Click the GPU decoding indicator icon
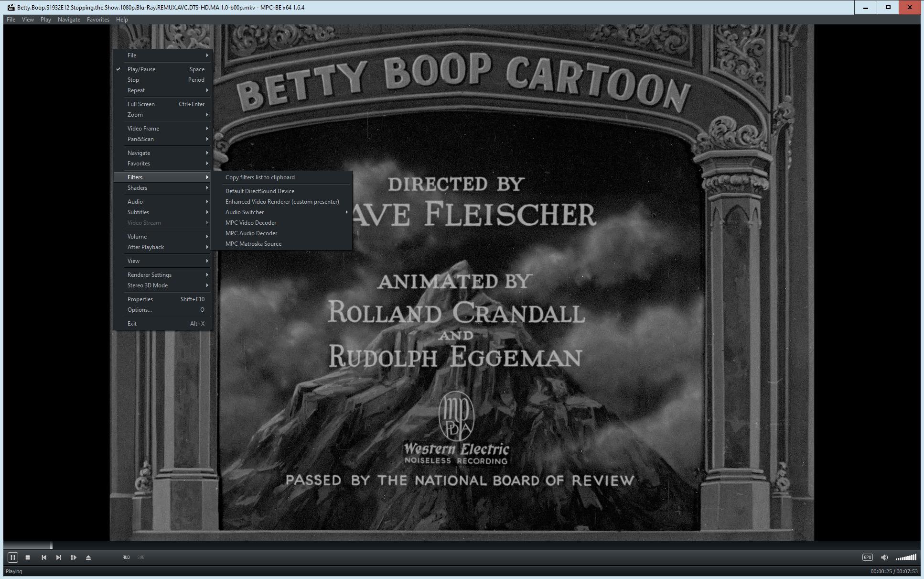Screen dimensions: 924x579 point(867,557)
